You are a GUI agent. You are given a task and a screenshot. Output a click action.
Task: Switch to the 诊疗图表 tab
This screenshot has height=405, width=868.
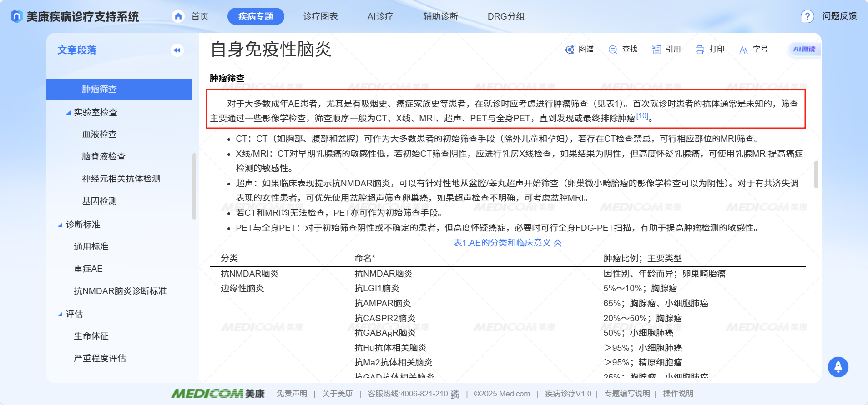pyautogui.click(x=320, y=16)
